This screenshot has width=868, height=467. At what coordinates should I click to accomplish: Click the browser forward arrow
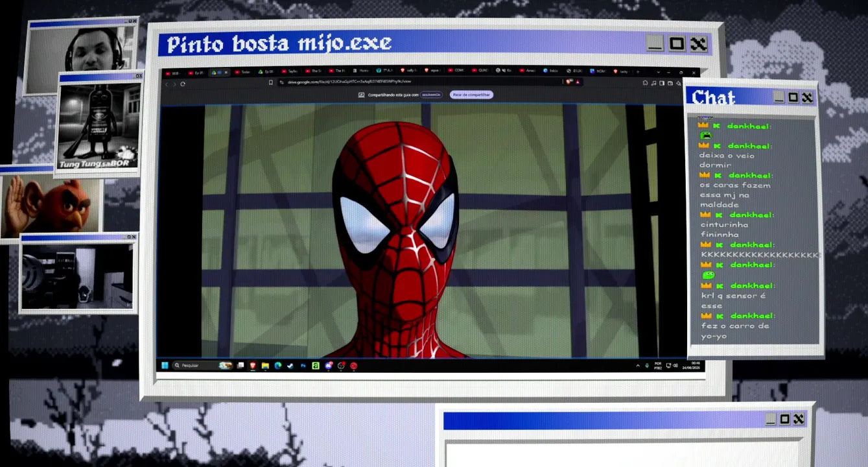tap(174, 84)
